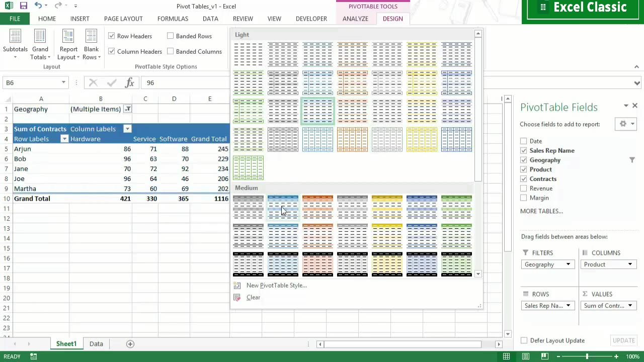The width and height of the screenshot is (644, 362).
Task: Click the Geography filter button in cell B1
Action: pos(128,109)
